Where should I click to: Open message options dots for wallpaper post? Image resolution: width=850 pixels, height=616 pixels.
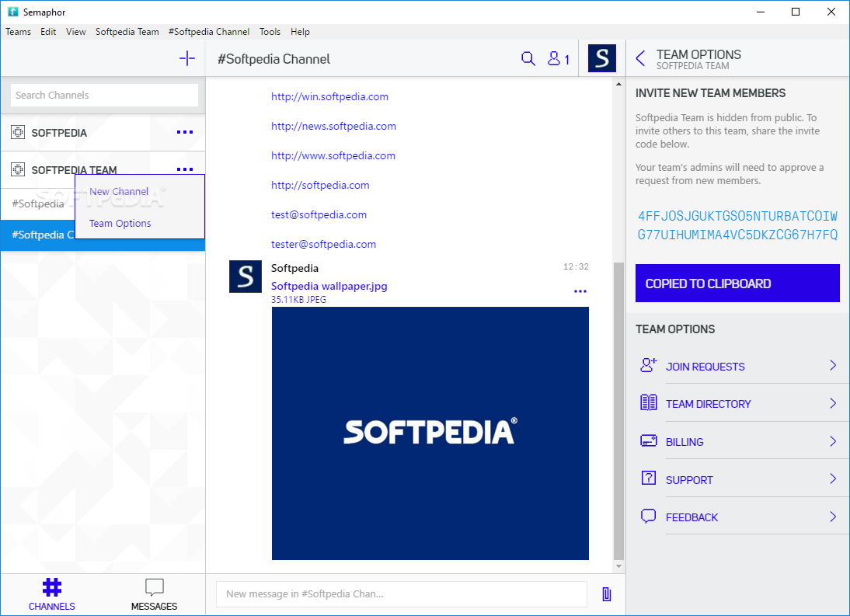point(580,291)
